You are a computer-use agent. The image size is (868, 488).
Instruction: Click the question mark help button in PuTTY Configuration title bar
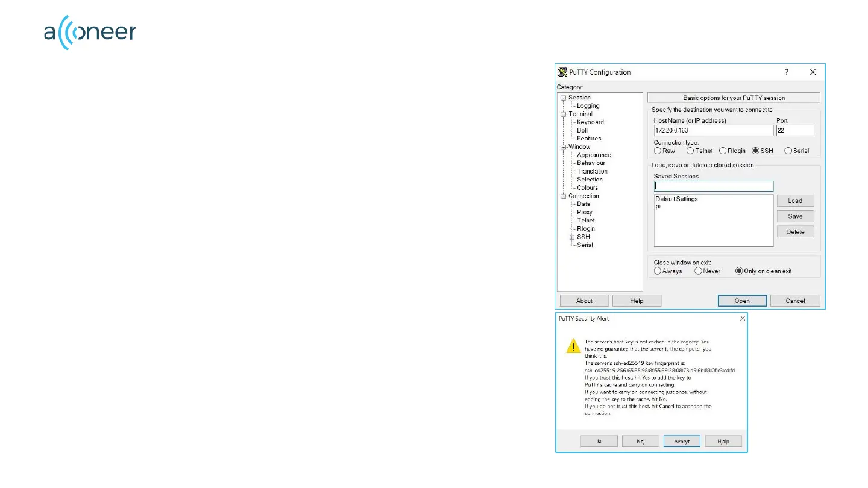click(x=787, y=72)
